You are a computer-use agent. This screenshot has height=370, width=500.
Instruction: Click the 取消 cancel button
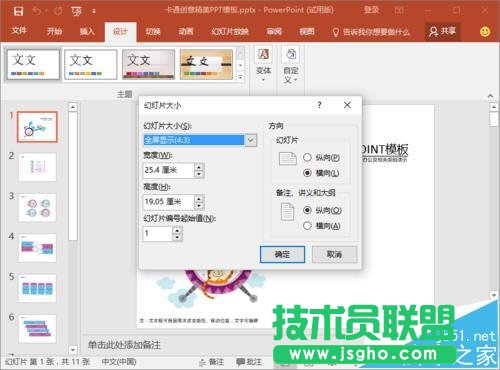point(334,254)
